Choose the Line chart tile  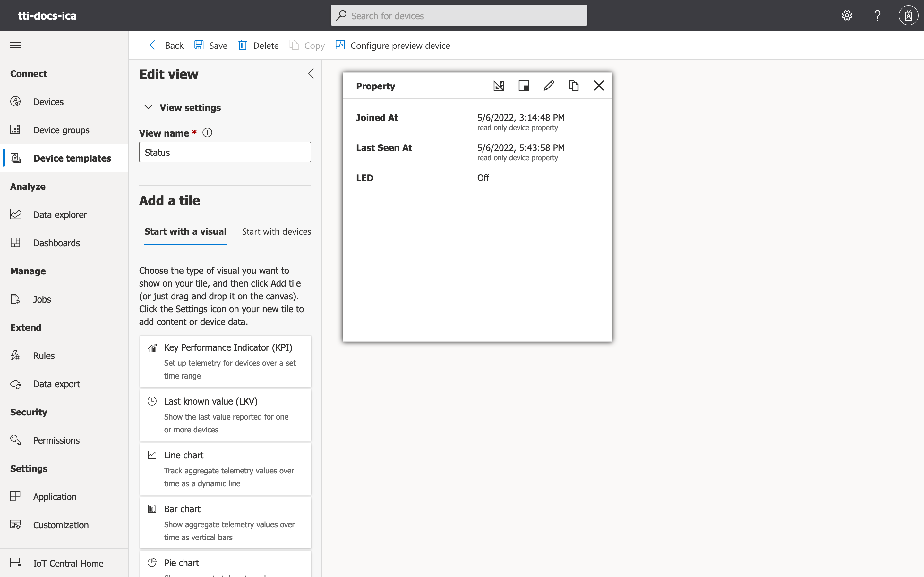point(225,469)
